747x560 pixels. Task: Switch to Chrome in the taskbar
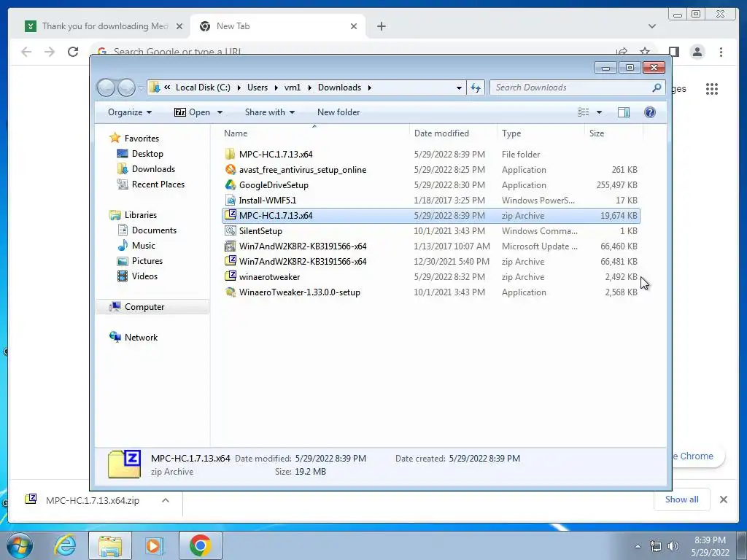click(201, 545)
